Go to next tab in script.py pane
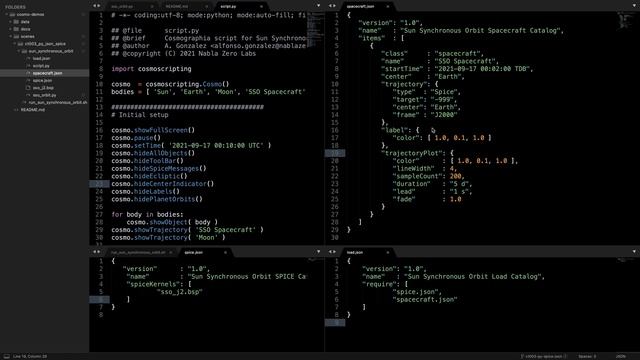This screenshot has height=360, width=640. click(x=99, y=6)
